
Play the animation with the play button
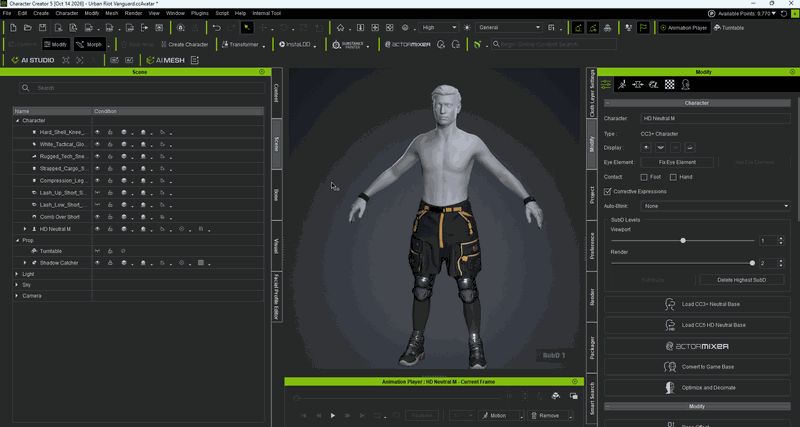point(333,416)
